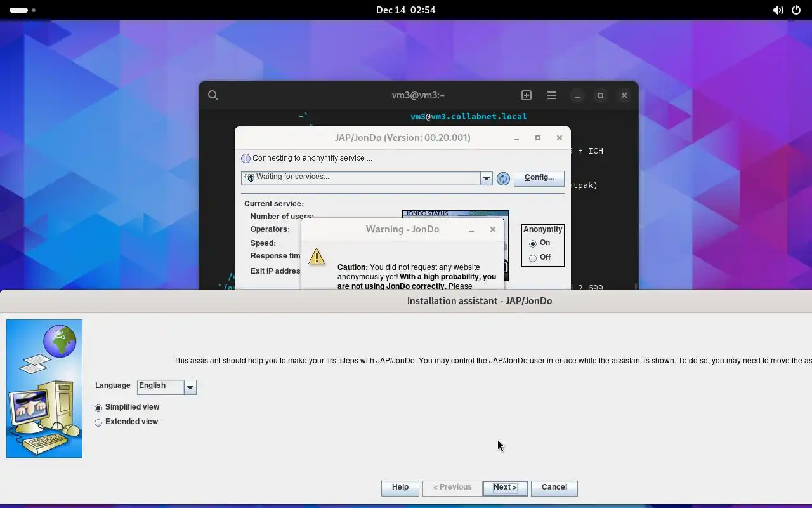Click the English language field
The height and width of the screenshot is (508, 812).
pyautogui.click(x=160, y=387)
